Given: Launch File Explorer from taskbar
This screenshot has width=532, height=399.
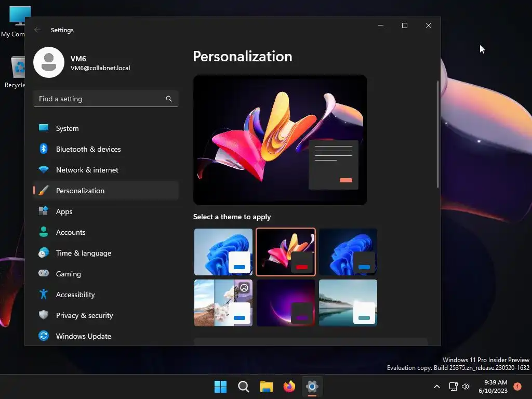Looking at the screenshot, I should pyautogui.click(x=267, y=387).
